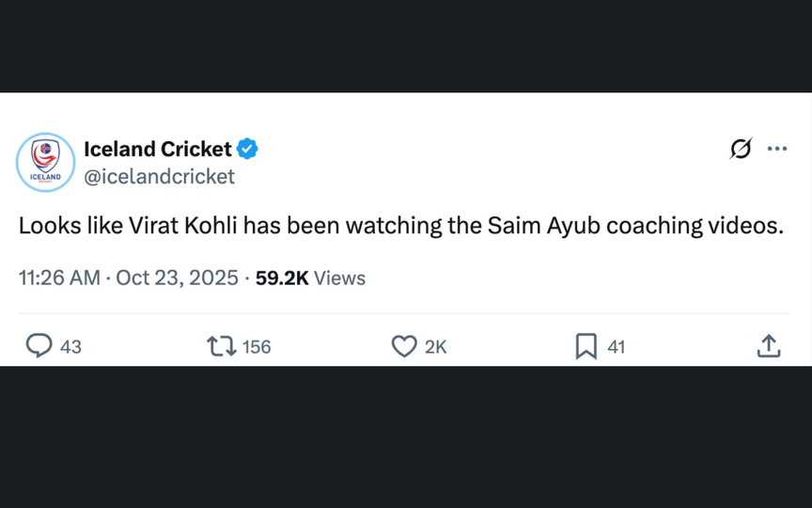The width and height of the screenshot is (812, 508).
Task: Click the 156 reposts count
Action: 257,347
